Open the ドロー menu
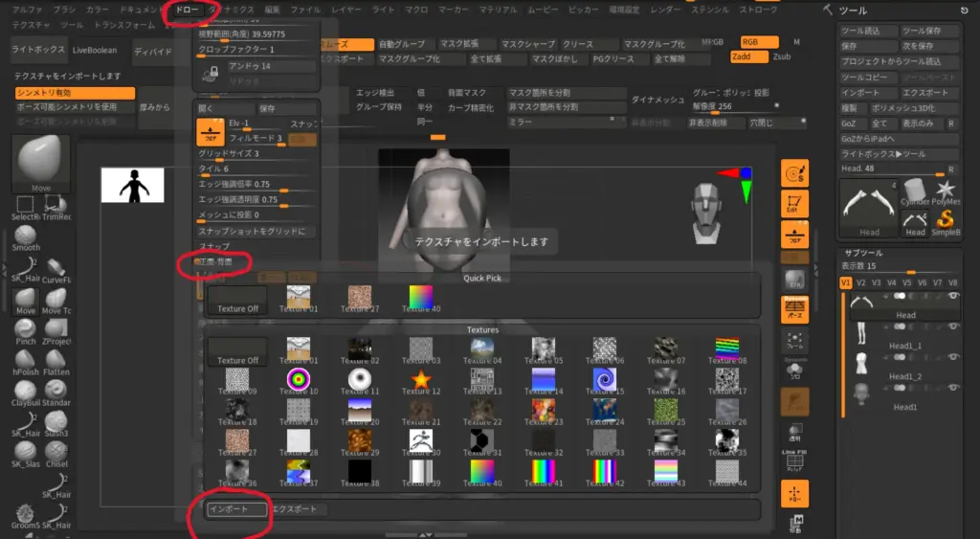980x539 pixels. point(187,10)
